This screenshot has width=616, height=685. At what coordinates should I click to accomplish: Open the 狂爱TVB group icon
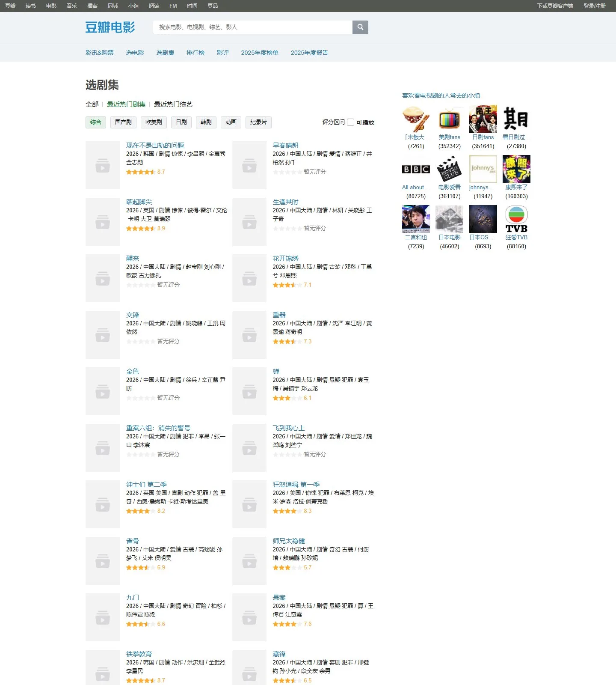(516, 219)
